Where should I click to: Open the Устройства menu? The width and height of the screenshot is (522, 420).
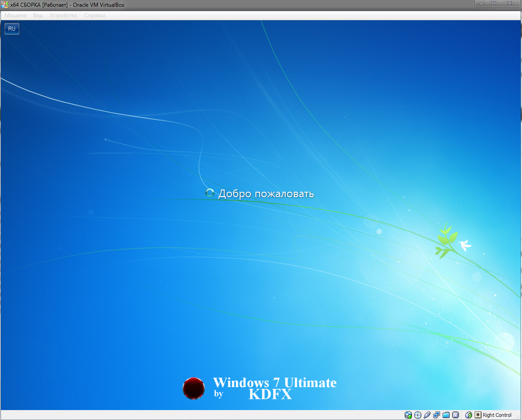(x=63, y=15)
